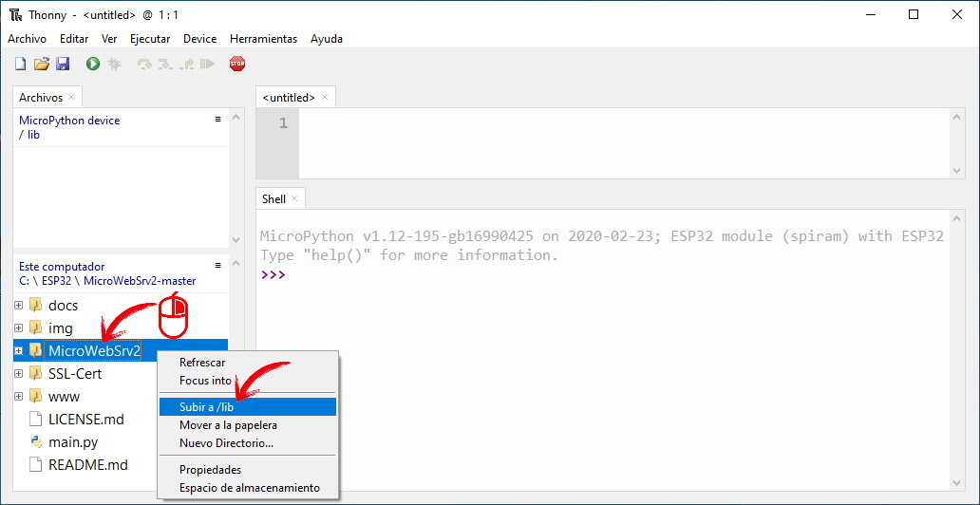This screenshot has width=980, height=505.
Task: Run current script with green play icon
Action: [93, 63]
